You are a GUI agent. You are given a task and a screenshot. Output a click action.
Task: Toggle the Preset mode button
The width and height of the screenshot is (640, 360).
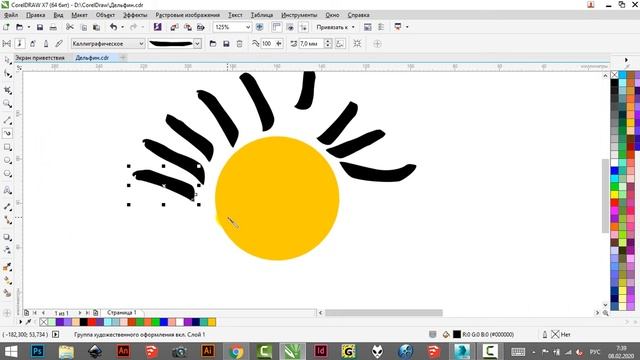click(7, 43)
